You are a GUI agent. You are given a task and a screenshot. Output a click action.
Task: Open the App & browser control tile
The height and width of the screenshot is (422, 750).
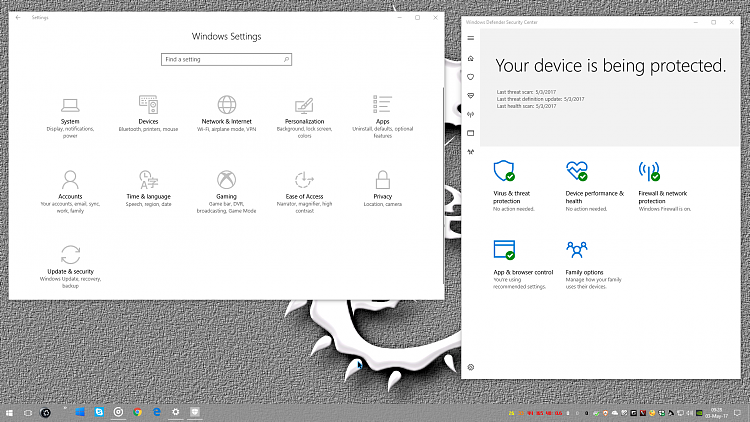point(523,265)
